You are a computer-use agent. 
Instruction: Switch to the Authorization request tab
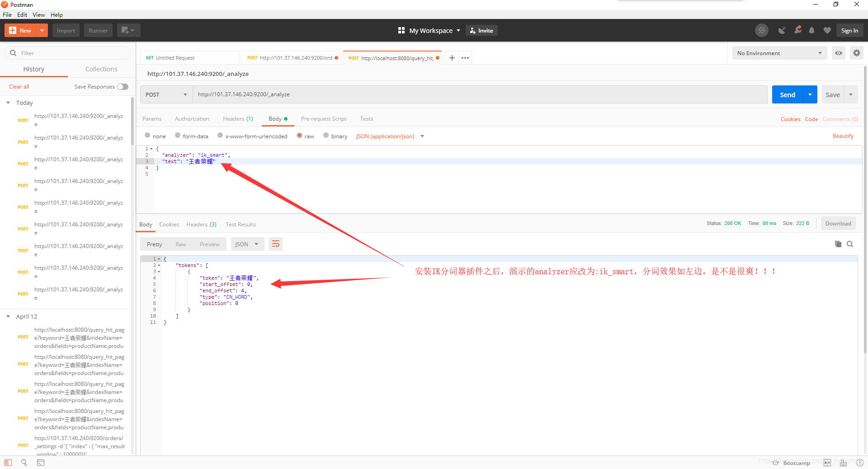pos(192,119)
